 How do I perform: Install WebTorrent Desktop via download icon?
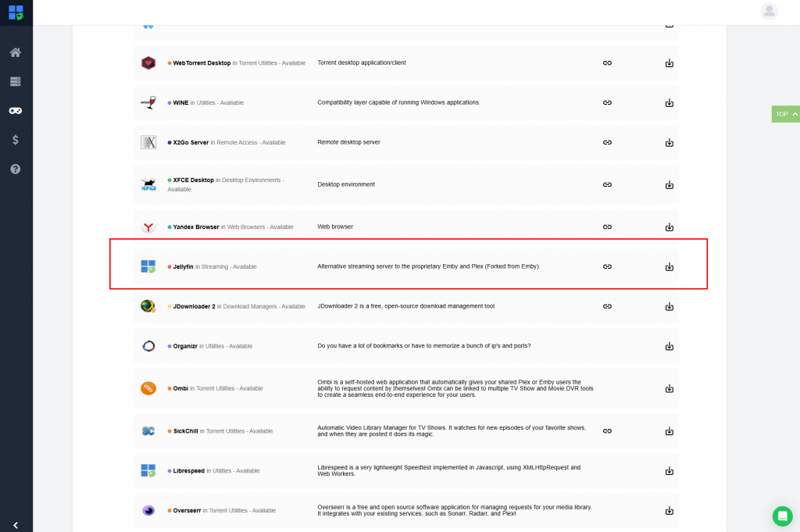point(670,63)
